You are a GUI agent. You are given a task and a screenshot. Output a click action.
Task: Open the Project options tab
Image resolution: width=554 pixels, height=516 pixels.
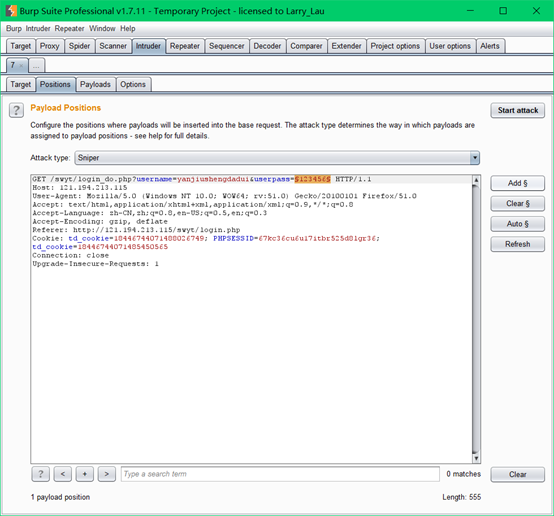tap(395, 46)
